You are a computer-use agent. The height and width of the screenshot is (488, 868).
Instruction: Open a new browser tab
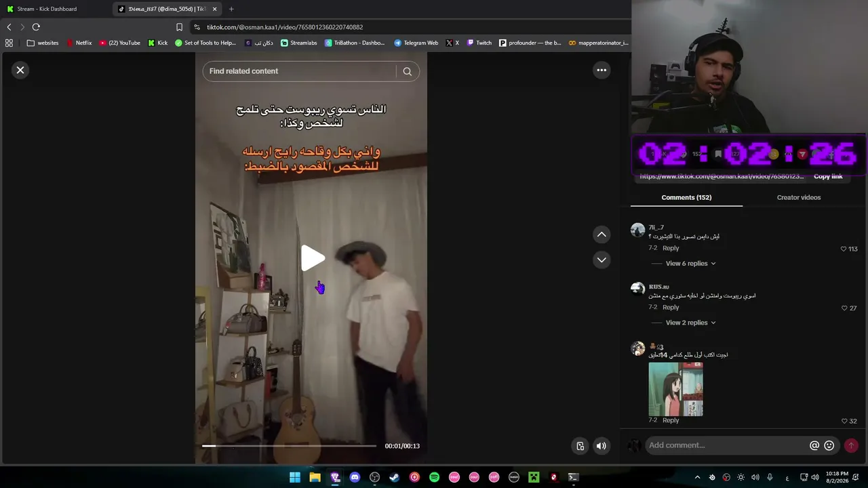pyautogui.click(x=231, y=9)
